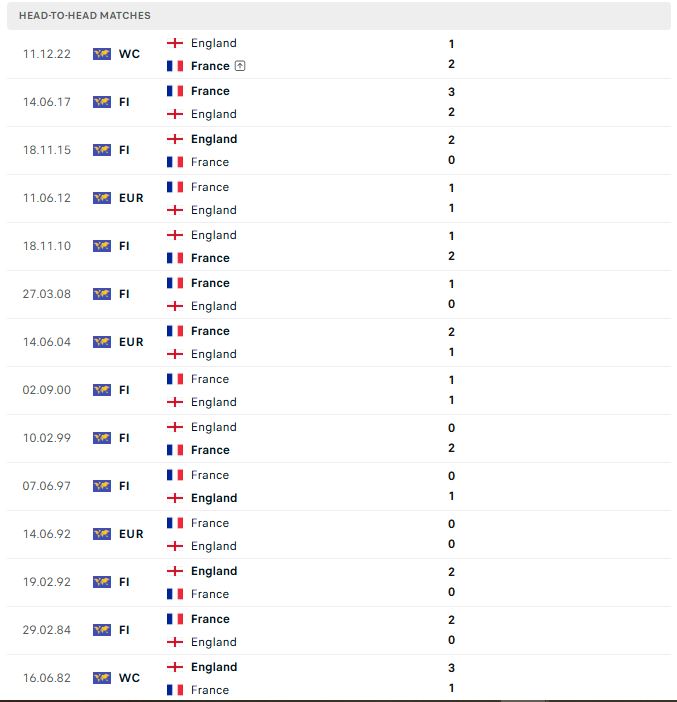The image size is (677, 702).
Task: Open England team link in 19.02.92 match
Action: click(214, 571)
